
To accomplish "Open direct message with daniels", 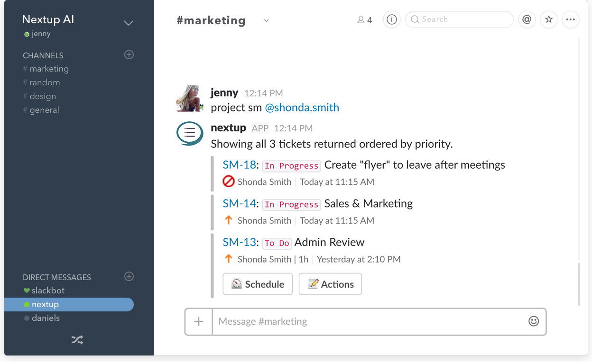I will (46, 318).
